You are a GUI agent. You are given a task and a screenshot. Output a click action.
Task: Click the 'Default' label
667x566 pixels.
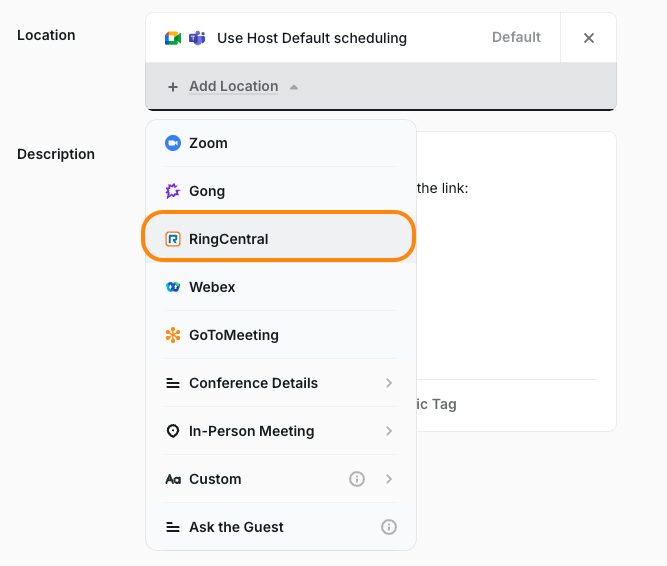pos(516,37)
